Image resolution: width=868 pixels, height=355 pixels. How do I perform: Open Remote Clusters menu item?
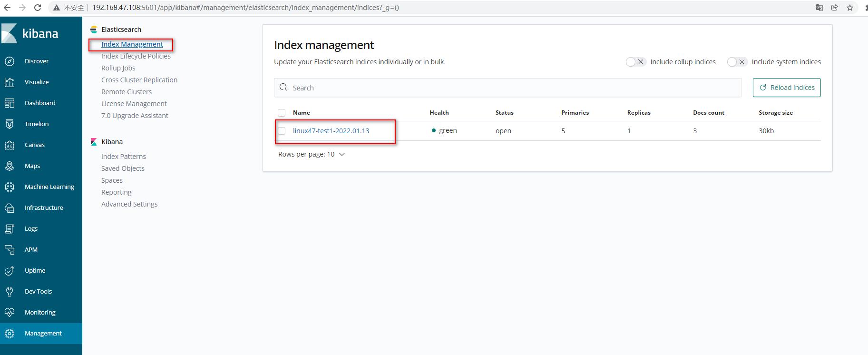point(127,92)
